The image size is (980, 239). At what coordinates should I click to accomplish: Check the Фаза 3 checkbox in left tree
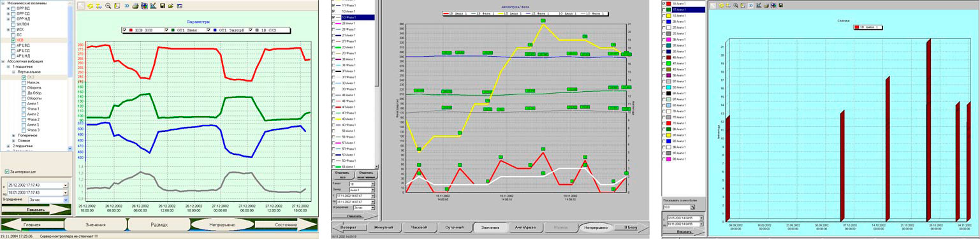[x=24, y=130]
